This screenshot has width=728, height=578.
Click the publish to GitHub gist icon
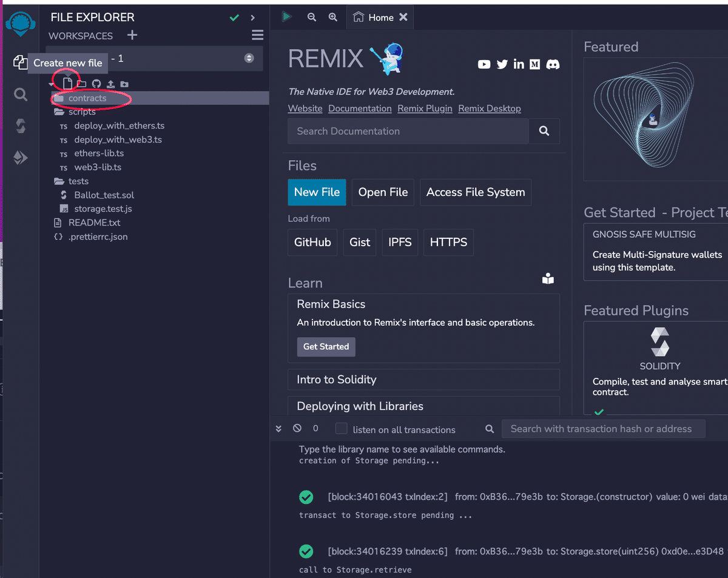tap(96, 84)
